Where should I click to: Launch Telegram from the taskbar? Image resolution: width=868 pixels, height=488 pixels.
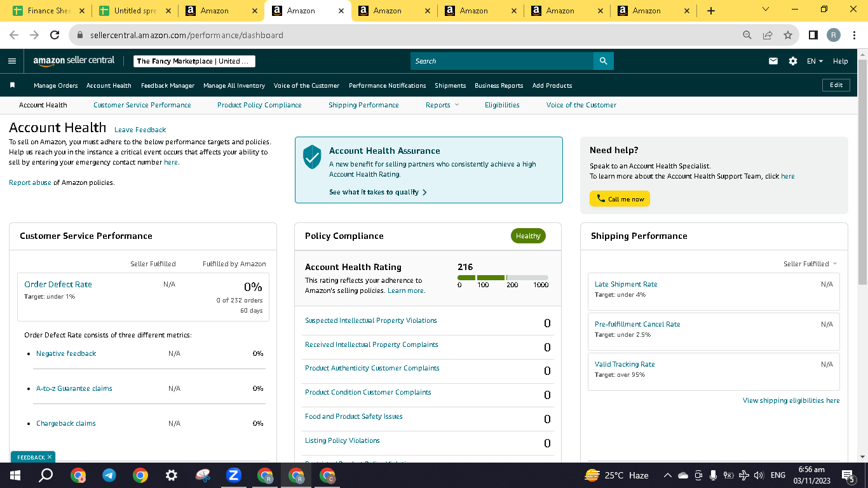click(x=109, y=475)
